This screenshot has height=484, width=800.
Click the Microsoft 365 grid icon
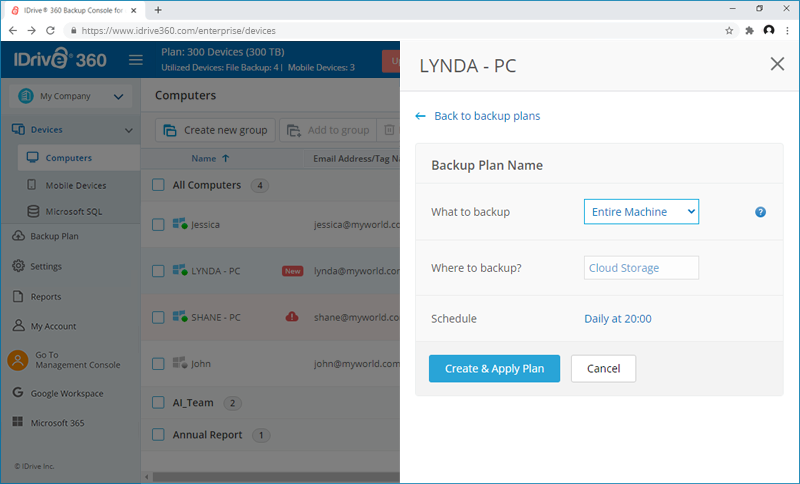(18, 421)
